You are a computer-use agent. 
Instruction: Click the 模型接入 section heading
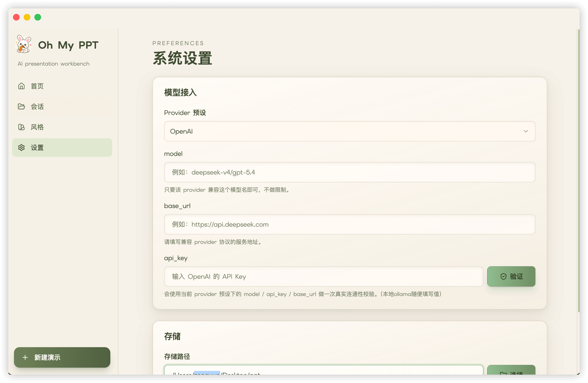pyautogui.click(x=181, y=93)
